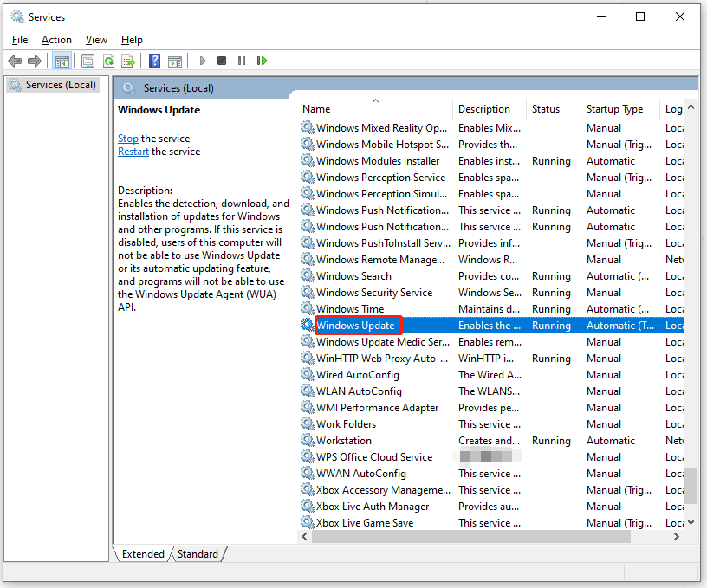Open the Help question mark icon
The image size is (707, 588).
point(154,61)
